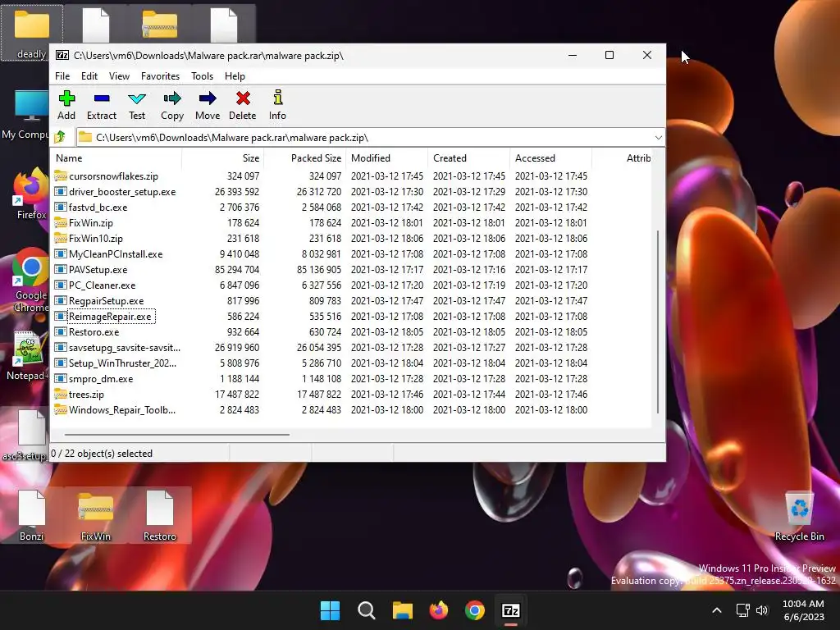Select Google Chrome desktop shortcut
This screenshot has height=630, width=840.
(30, 280)
